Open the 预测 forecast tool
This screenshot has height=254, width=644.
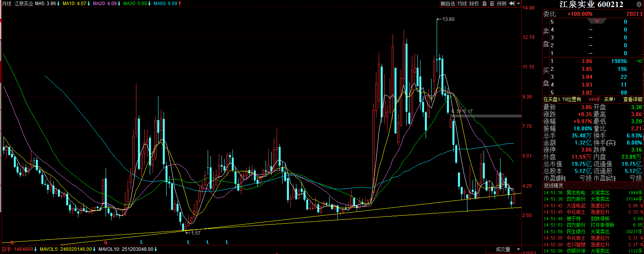501,4
